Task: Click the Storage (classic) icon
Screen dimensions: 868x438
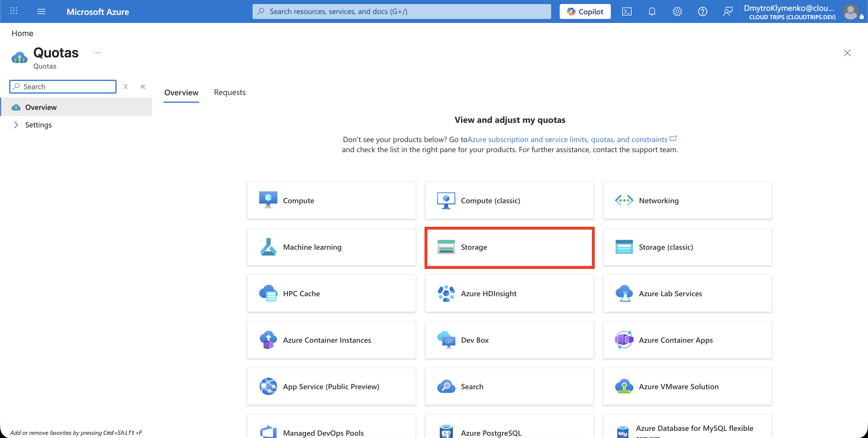Action: coord(624,247)
